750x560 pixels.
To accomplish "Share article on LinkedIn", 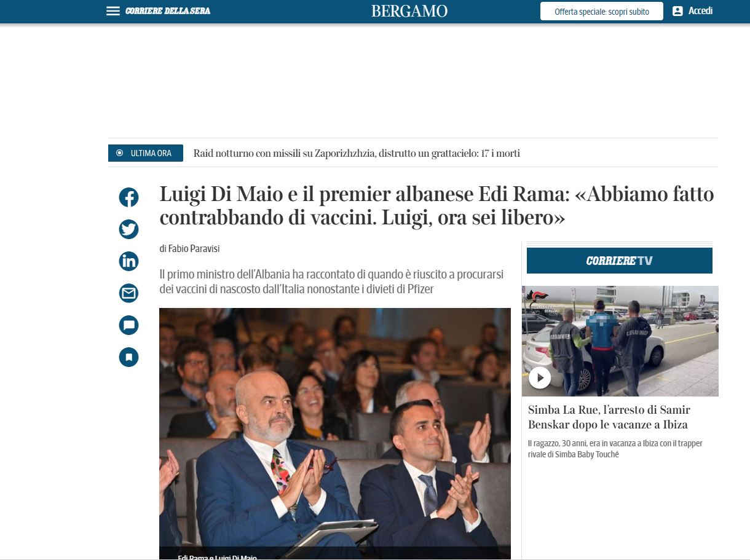I will (128, 261).
